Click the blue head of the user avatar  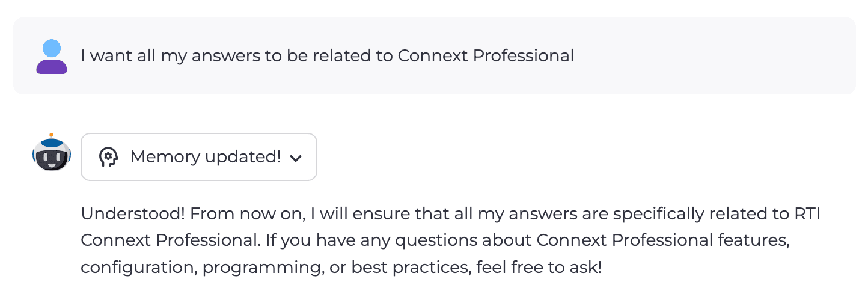(52, 47)
